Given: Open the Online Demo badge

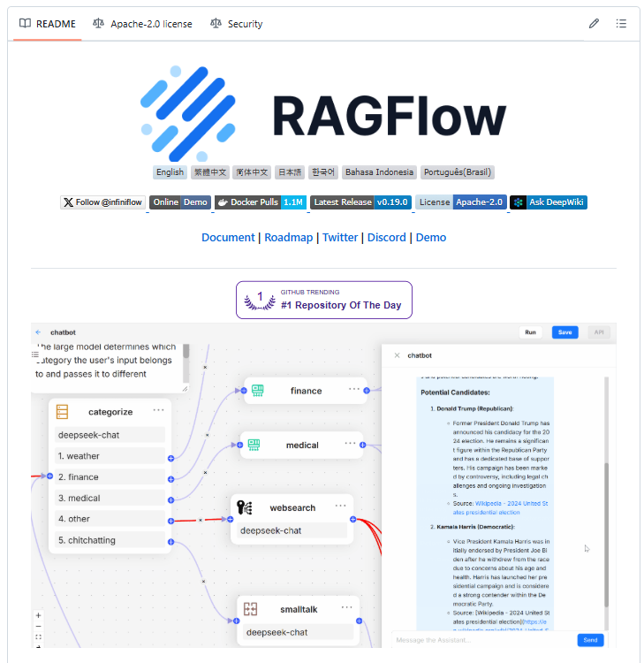Looking at the screenshot, I should pos(180,202).
